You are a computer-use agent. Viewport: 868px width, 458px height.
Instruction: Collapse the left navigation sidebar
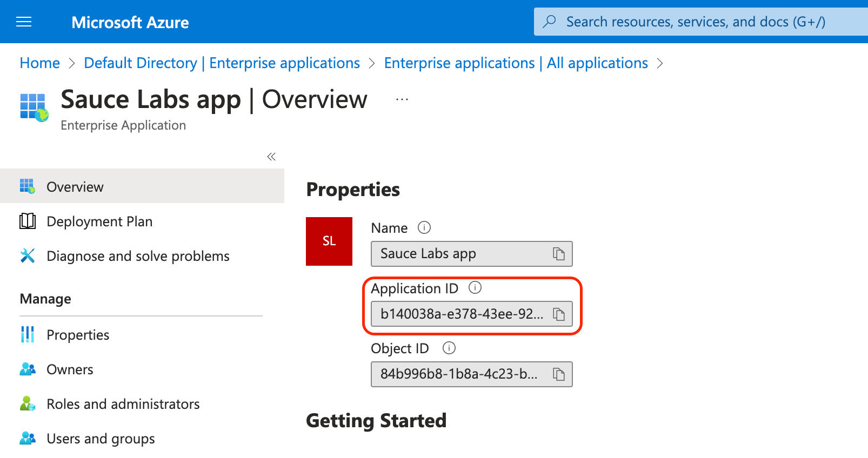(x=271, y=157)
